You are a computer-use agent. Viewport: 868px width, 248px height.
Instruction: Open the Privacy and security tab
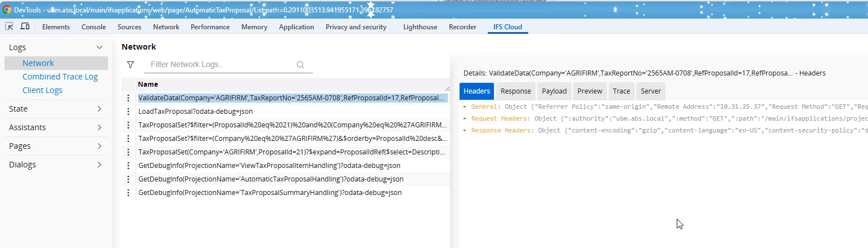[x=356, y=27]
